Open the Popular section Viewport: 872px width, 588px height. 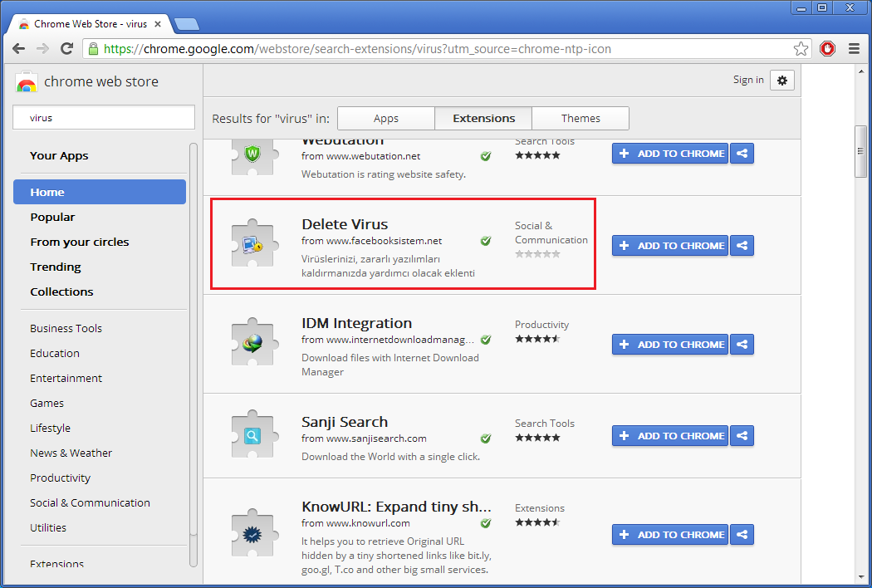[52, 217]
